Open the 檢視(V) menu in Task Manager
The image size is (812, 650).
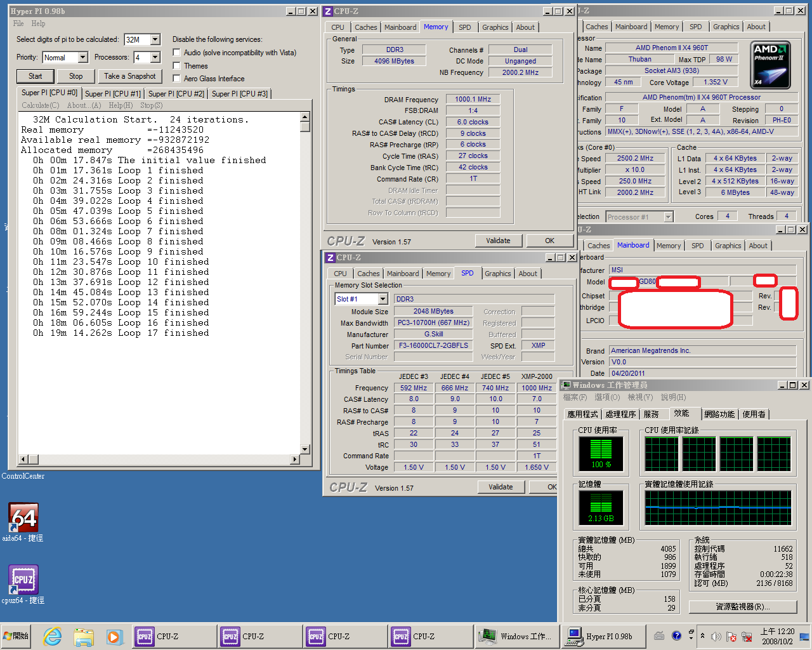[640, 397]
